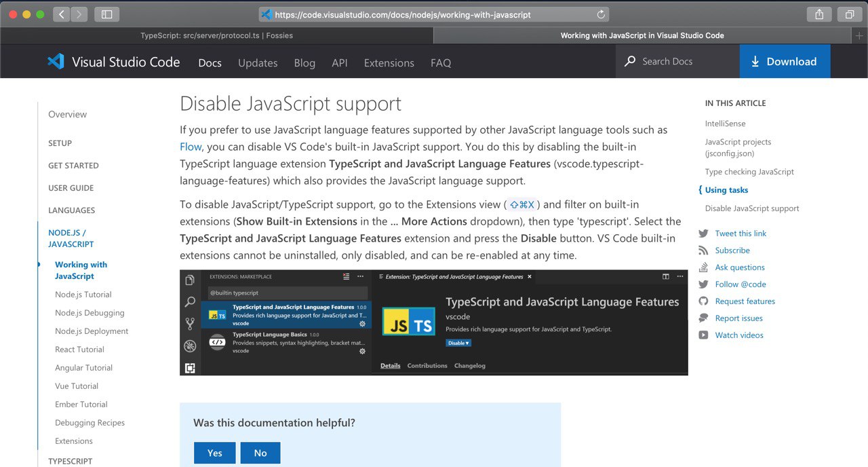Click the Visual Studio Code logo

tap(113, 62)
